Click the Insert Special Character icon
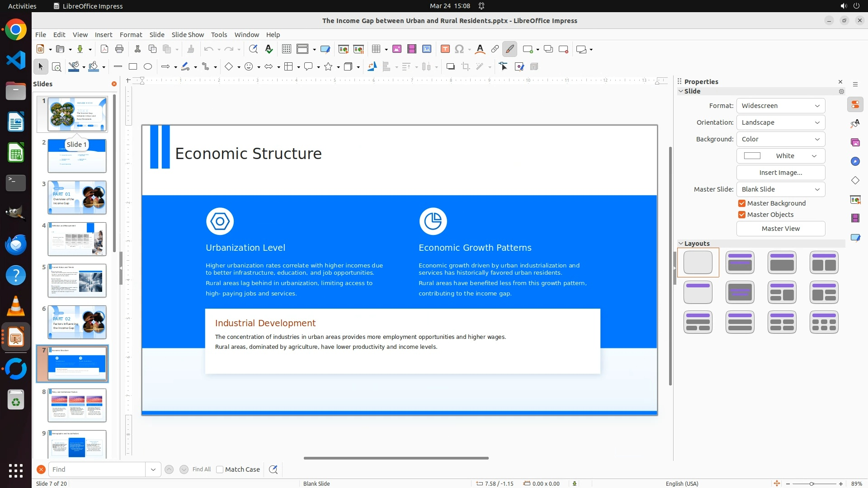The width and height of the screenshot is (868, 488). pyautogui.click(x=459, y=49)
